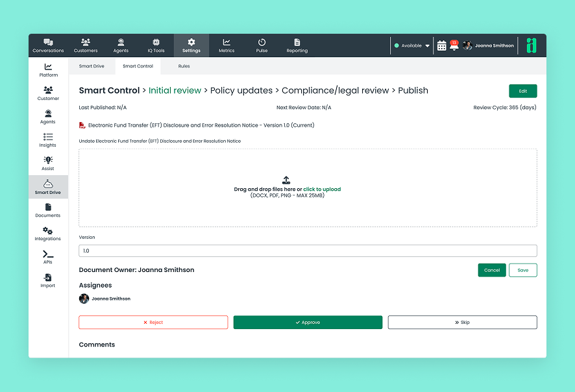This screenshot has height=392, width=575.
Task: Open the calendar icon in header
Action: point(441,45)
